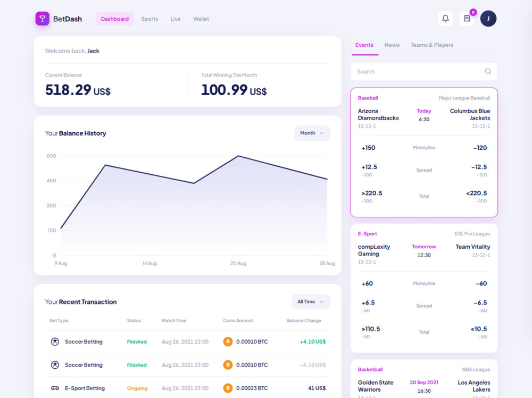This screenshot has width=532, height=398.
Task: Choose the under <220.5 total
Action: tap(477, 196)
